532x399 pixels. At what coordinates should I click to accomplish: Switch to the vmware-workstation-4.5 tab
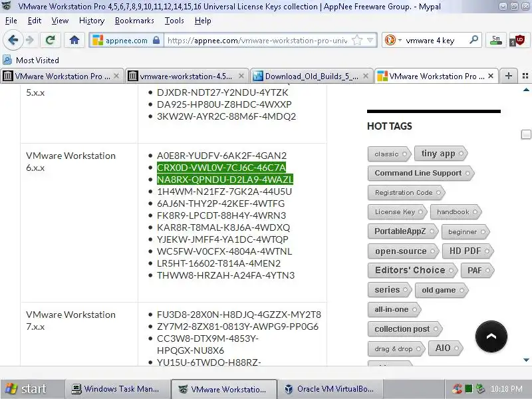[186, 76]
